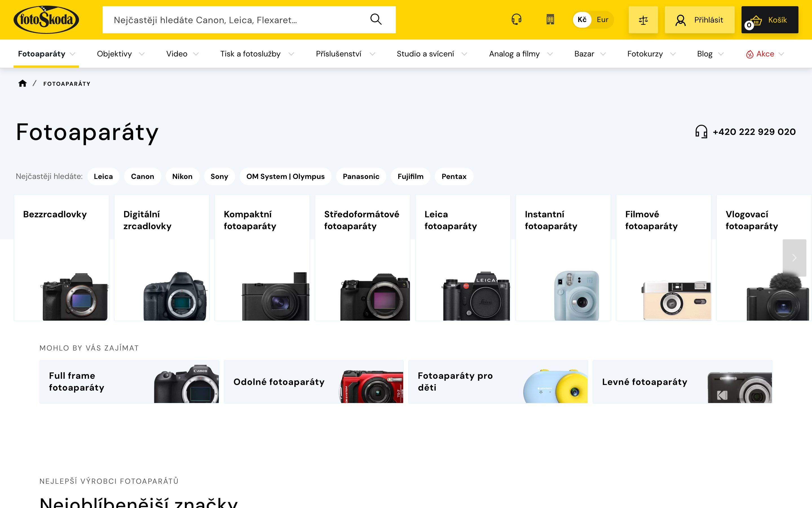Click the shopping basket icon
The image size is (812, 508).
[756, 21]
